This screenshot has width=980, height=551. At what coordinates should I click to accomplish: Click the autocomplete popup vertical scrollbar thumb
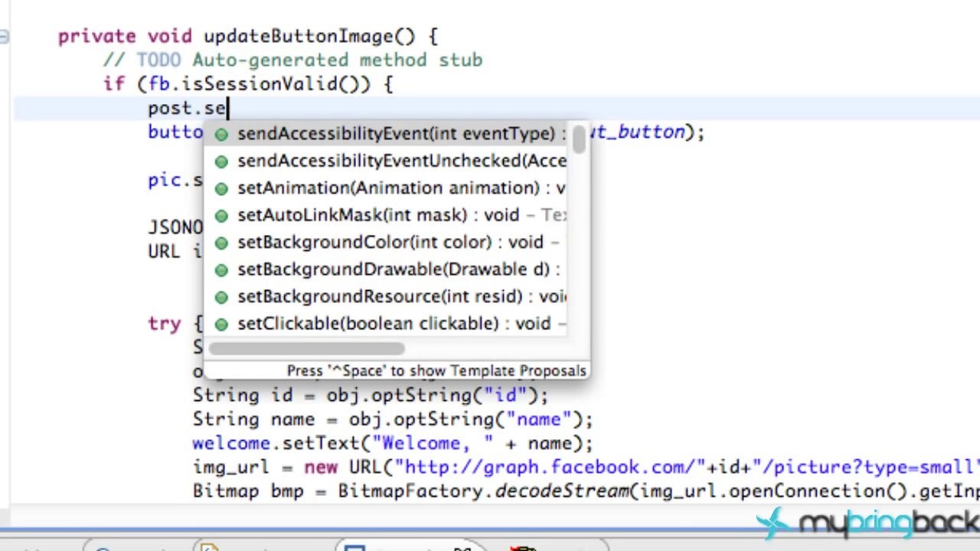(579, 139)
